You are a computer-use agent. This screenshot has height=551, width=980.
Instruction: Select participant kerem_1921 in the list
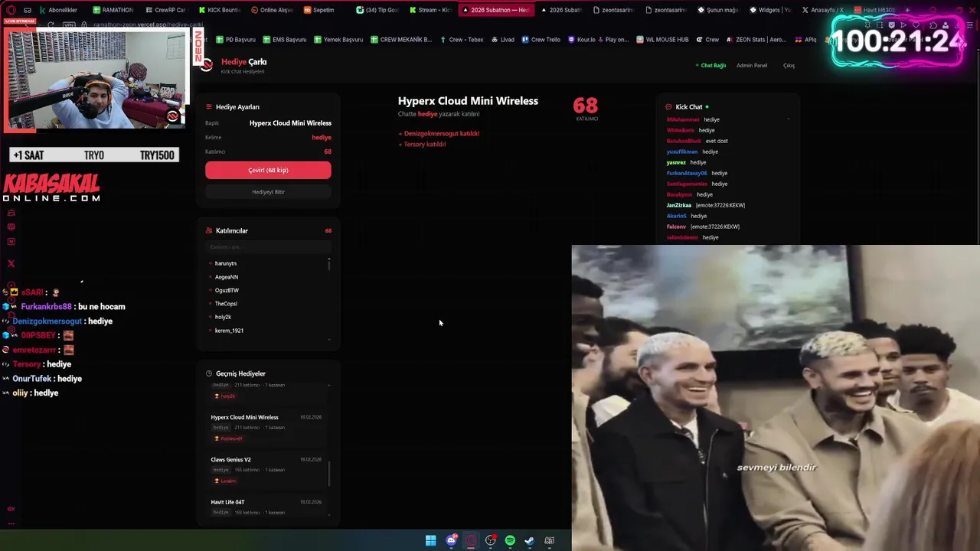229,331
